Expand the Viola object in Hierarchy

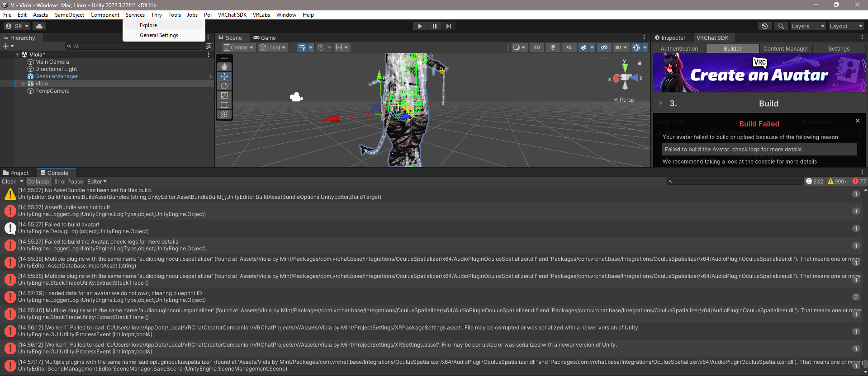[x=24, y=84]
